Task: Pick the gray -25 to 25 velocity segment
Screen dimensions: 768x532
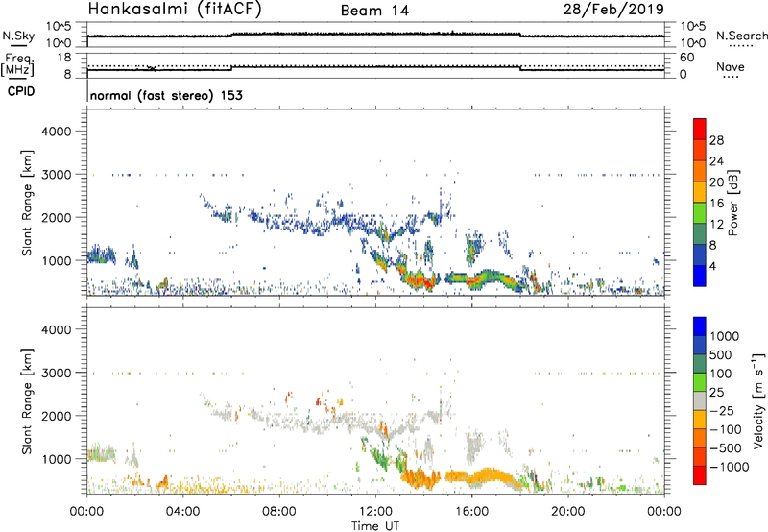Action: (700, 400)
